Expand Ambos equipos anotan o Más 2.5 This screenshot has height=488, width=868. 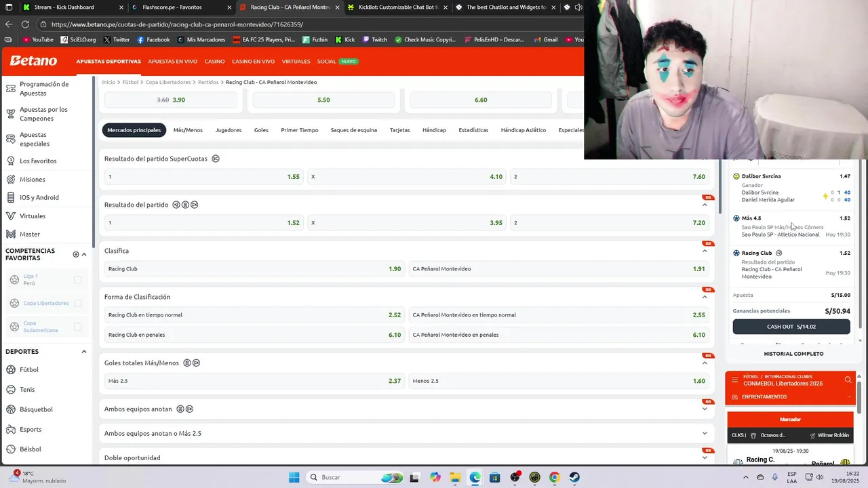coord(705,433)
